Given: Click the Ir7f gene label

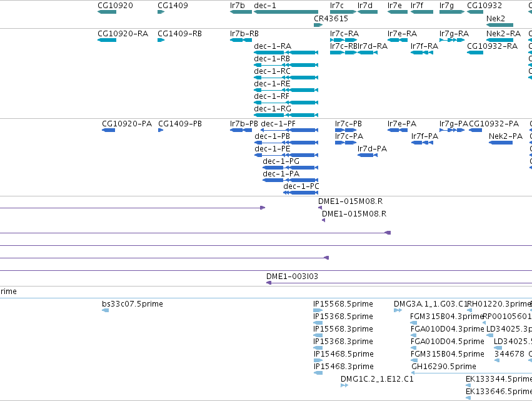Looking at the screenshot, I should (x=416, y=6).
